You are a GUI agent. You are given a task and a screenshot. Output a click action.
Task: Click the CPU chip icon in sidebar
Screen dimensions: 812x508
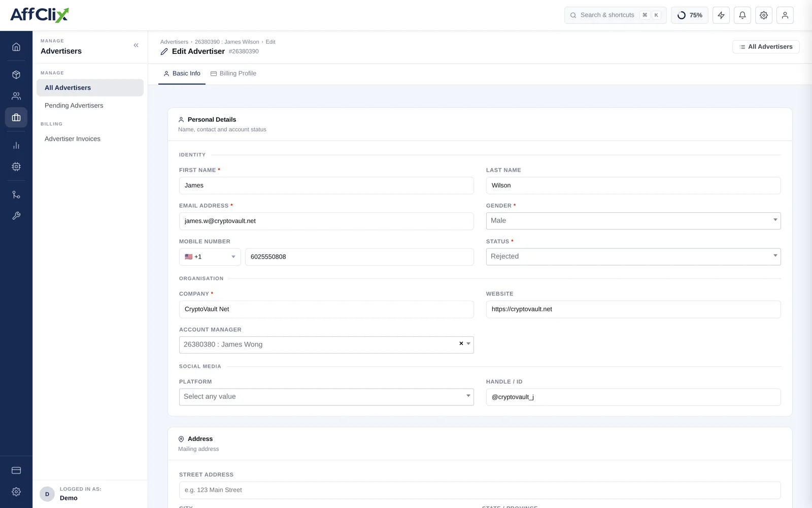point(16,167)
